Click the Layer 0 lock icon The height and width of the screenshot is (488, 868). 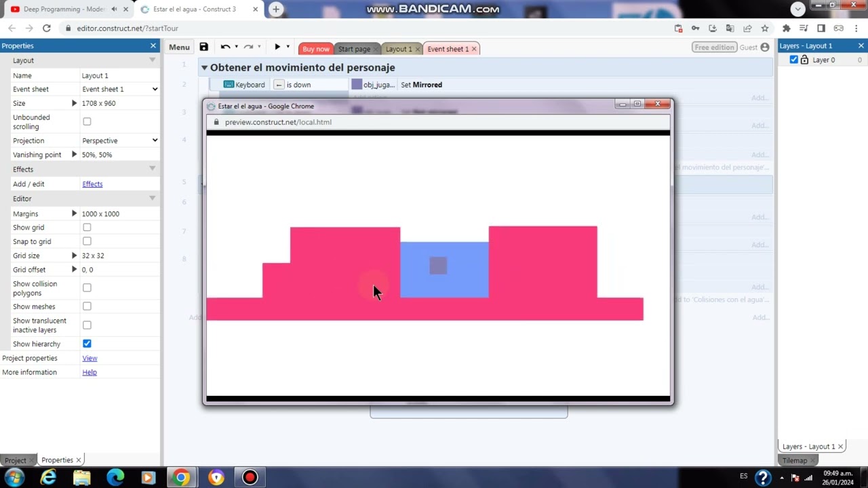point(804,60)
